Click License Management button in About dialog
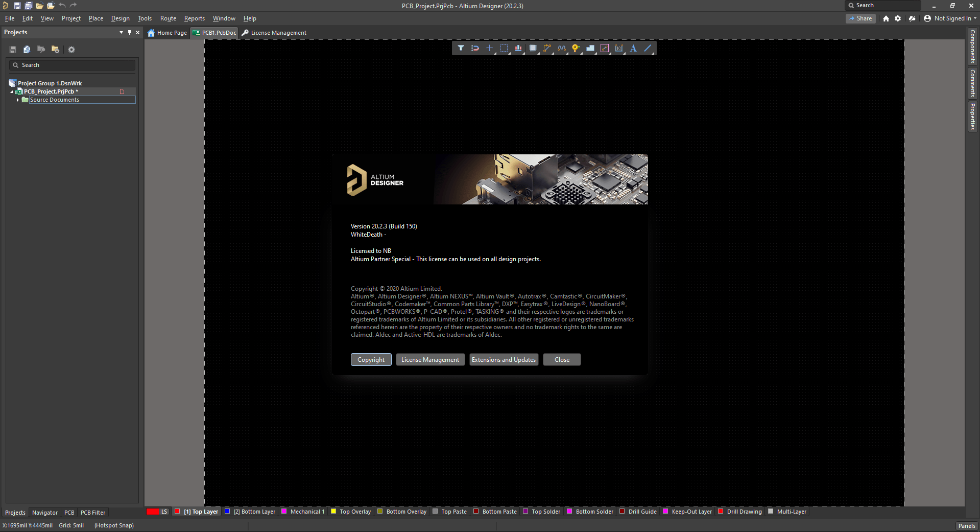Viewport: 980px width, 532px height. pos(431,360)
